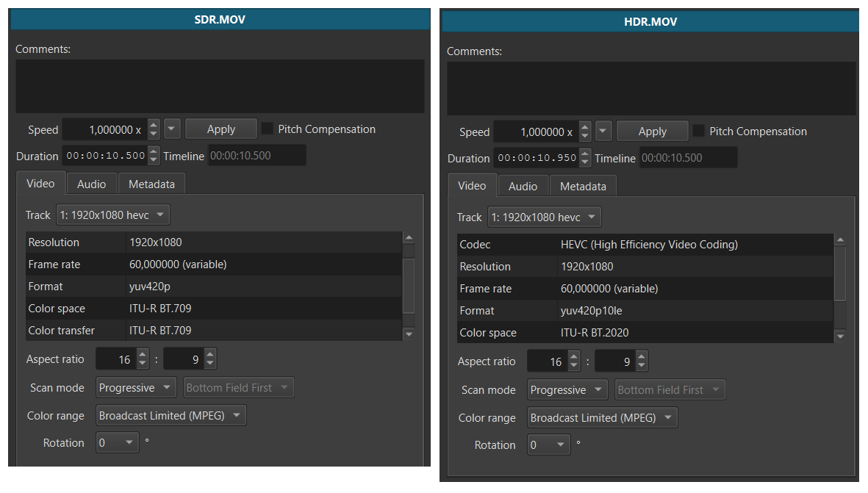This screenshot has width=868, height=493.
Task: Increase aspect ratio width 16 in SDR.MOV
Action: [x=143, y=354]
